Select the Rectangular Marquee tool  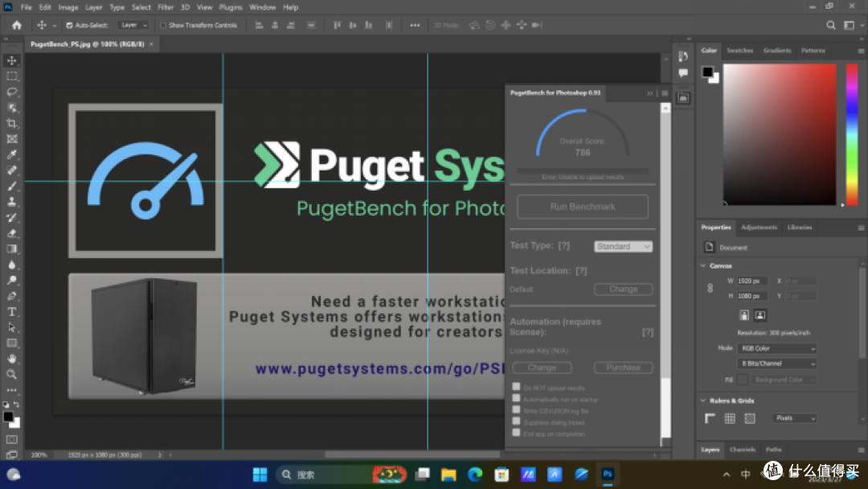(11, 76)
